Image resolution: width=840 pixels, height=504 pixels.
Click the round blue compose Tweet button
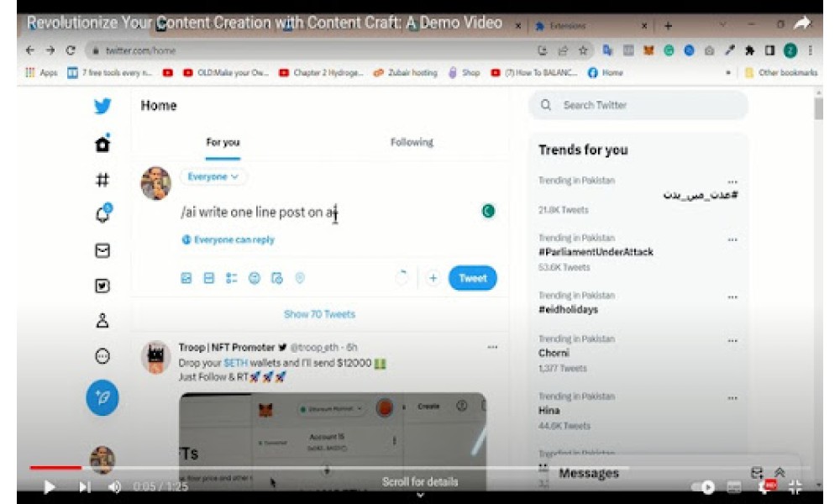(102, 397)
